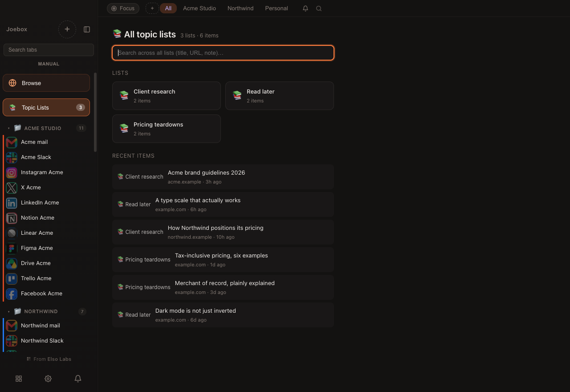Click the Elso Labs link
This screenshot has width=570, height=392.
pos(59,359)
